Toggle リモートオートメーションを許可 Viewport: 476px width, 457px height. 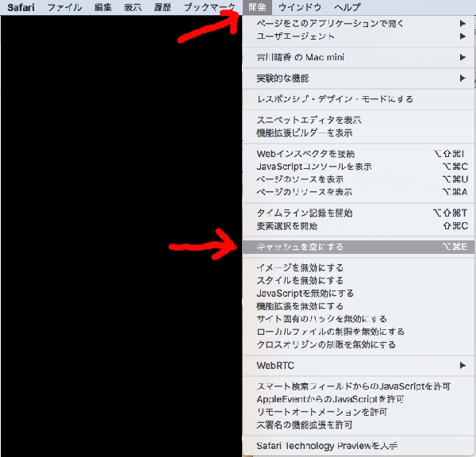click(359, 412)
